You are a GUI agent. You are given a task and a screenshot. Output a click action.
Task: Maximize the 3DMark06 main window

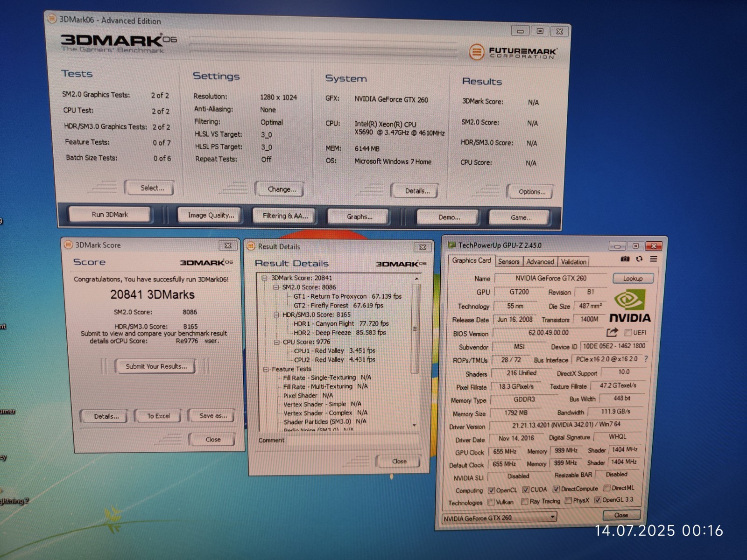pyautogui.click(x=540, y=31)
